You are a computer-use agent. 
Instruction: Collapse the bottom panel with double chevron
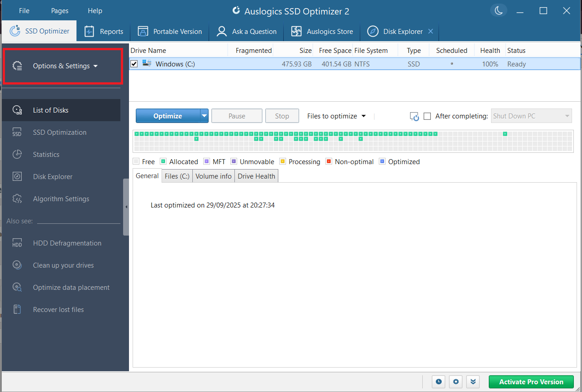tap(472, 382)
